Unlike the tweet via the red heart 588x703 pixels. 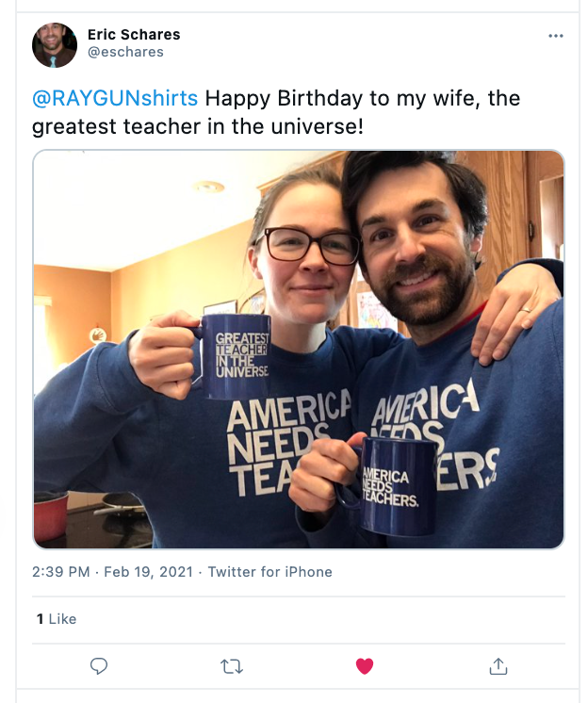365,666
